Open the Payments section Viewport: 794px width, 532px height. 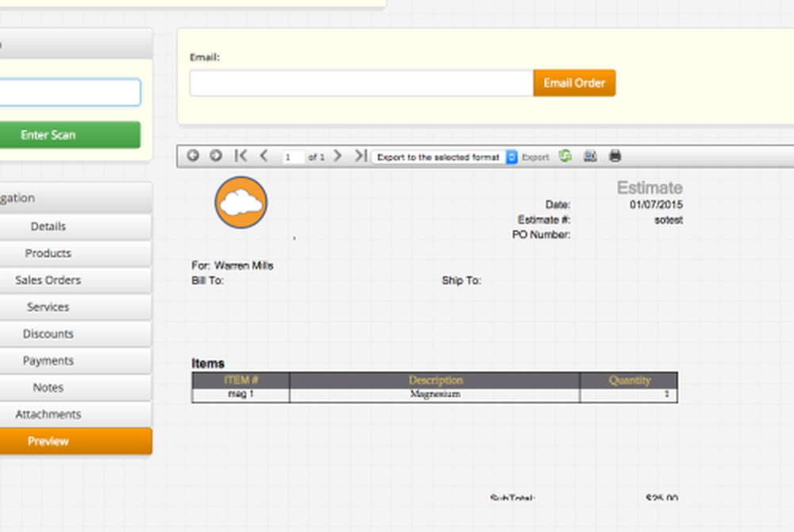[48, 360]
